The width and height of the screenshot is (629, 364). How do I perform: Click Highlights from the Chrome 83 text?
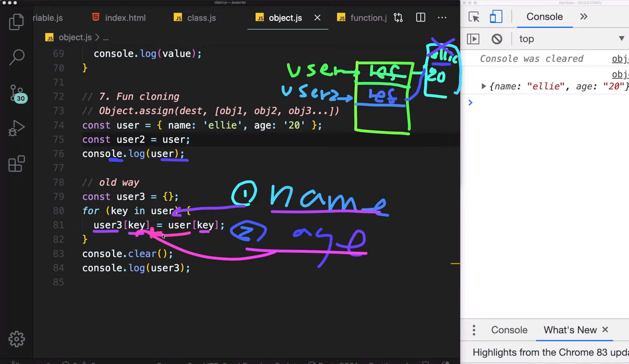[551, 352]
